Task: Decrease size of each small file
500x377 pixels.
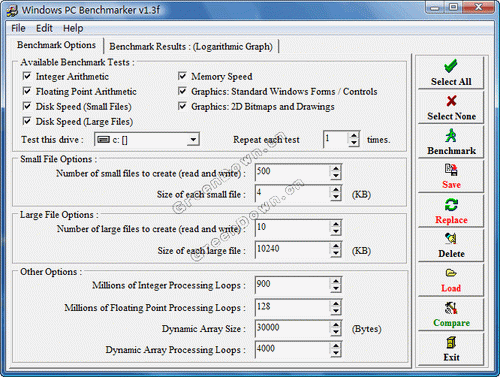Action: (336, 197)
